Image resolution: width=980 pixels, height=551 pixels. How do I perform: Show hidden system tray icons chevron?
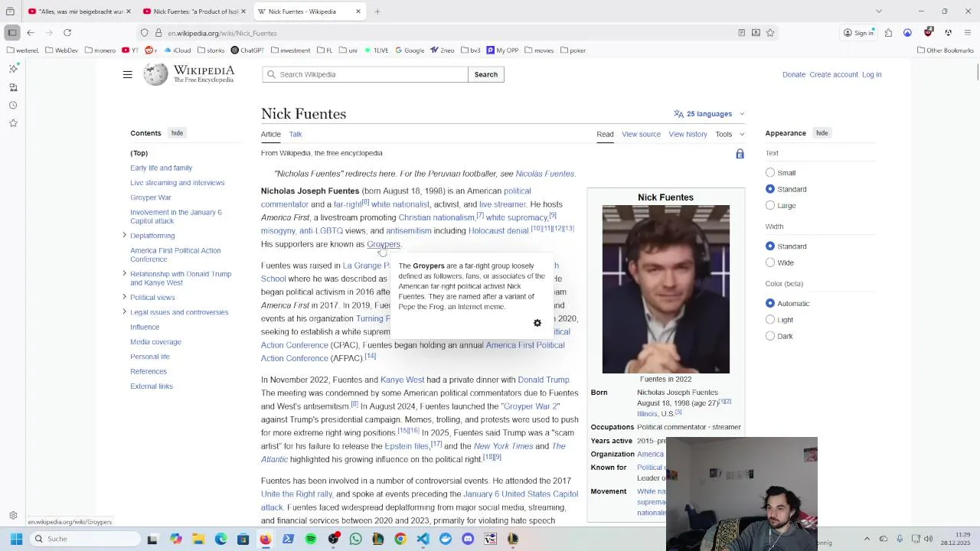click(867, 539)
